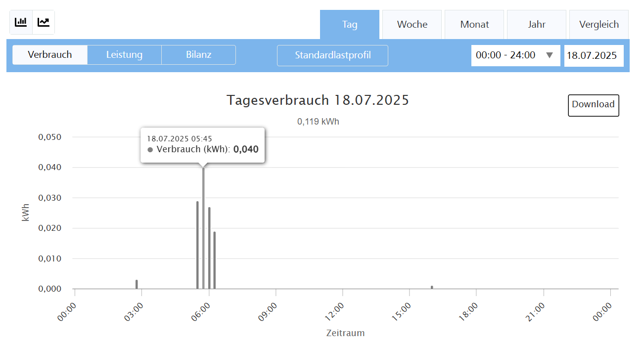Switch to the Jahr tab

click(x=537, y=25)
